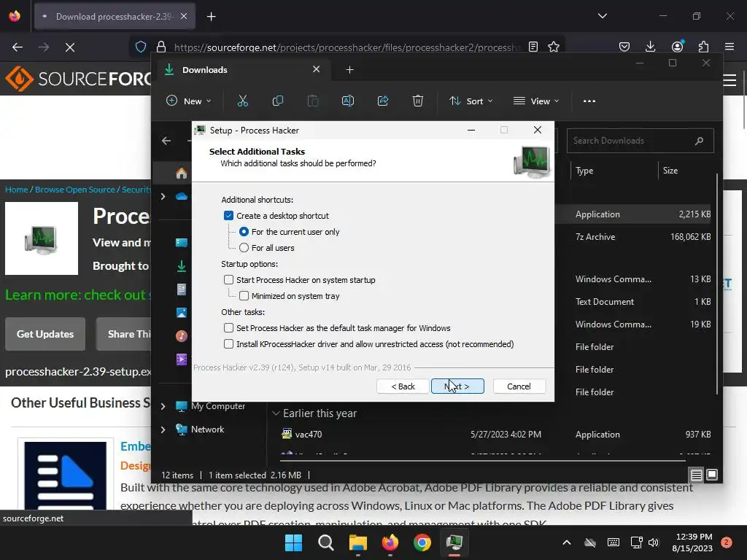Image resolution: width=747 pixels, height=560 pixels.
Task: Click the Back button in setup wizard
Action: pos(403,386)
